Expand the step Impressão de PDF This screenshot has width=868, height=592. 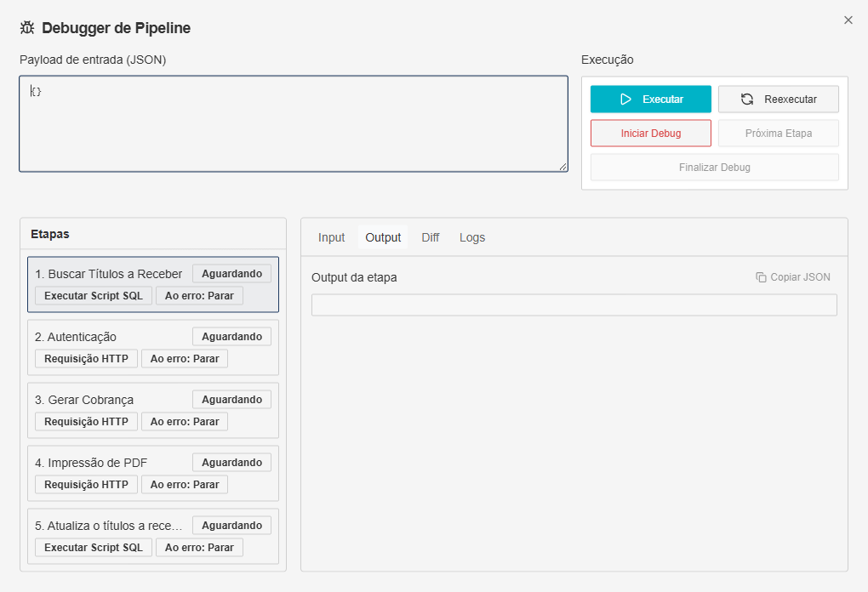click(x=91, y=462)
